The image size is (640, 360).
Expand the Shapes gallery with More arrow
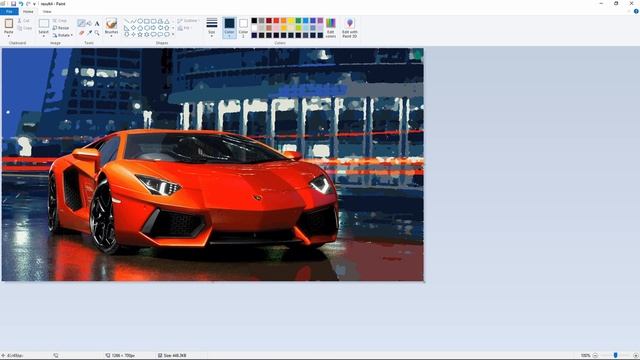click(173, 34)
